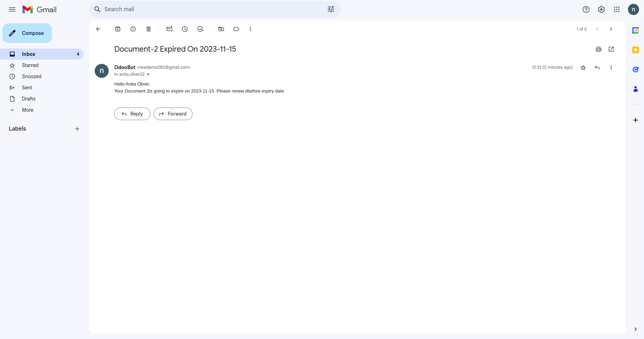This screenshot has width=644, height=339.
Task: Open email in new window
Action: click(611, 49)
